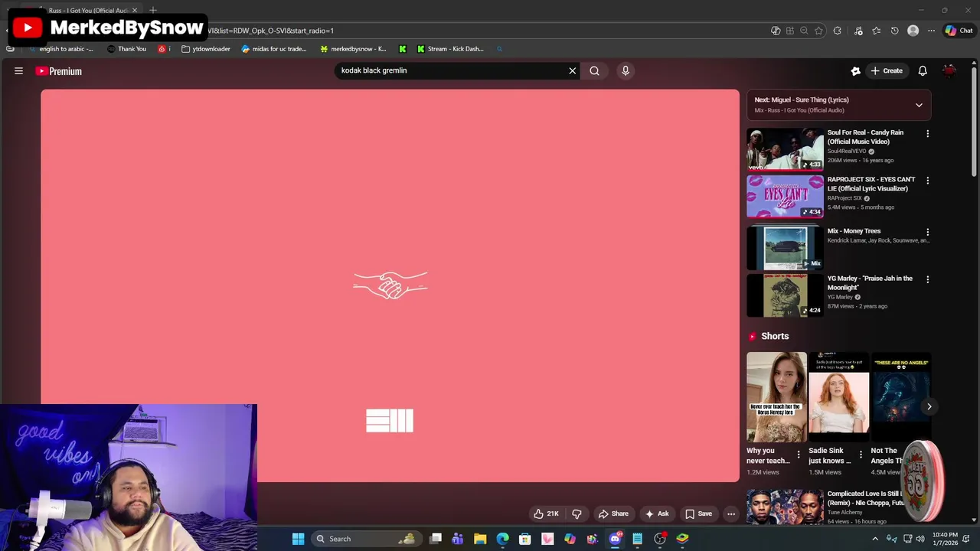The width and height of the screenshot is (980, 551).
Task: Open the Soul4RealVEVO channel name
Action: click(x=846, y=152)
